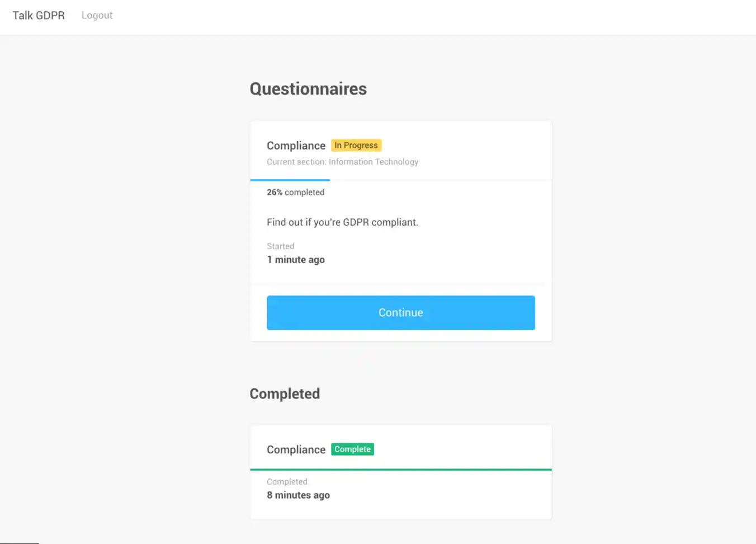The width and height of the screenshot is (756, 544).
Task: Click the '1 minute ago' timestamp
Action: click(x=296, y=260)
